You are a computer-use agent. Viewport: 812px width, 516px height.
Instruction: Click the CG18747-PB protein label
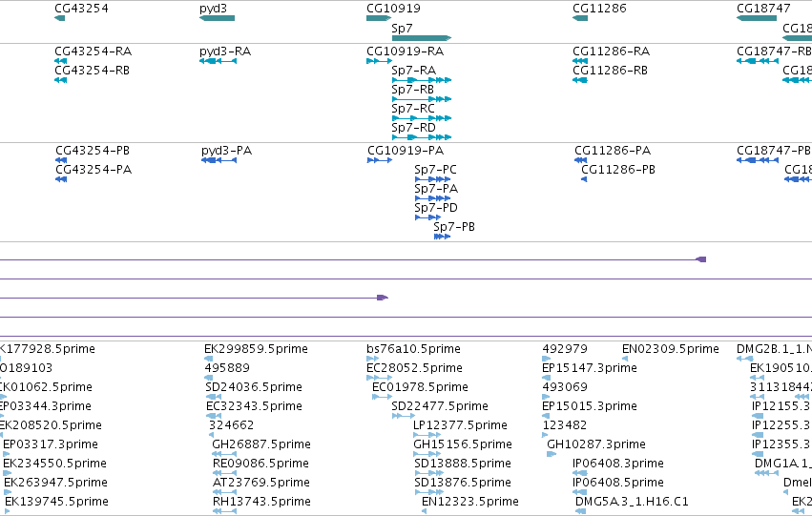point(774,151)
